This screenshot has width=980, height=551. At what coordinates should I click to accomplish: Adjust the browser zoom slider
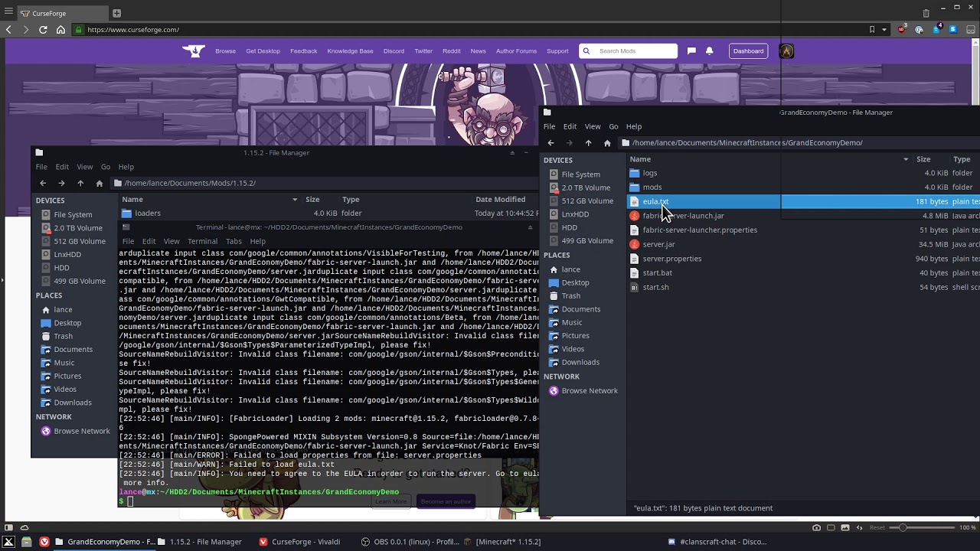(x=922, y=527)
